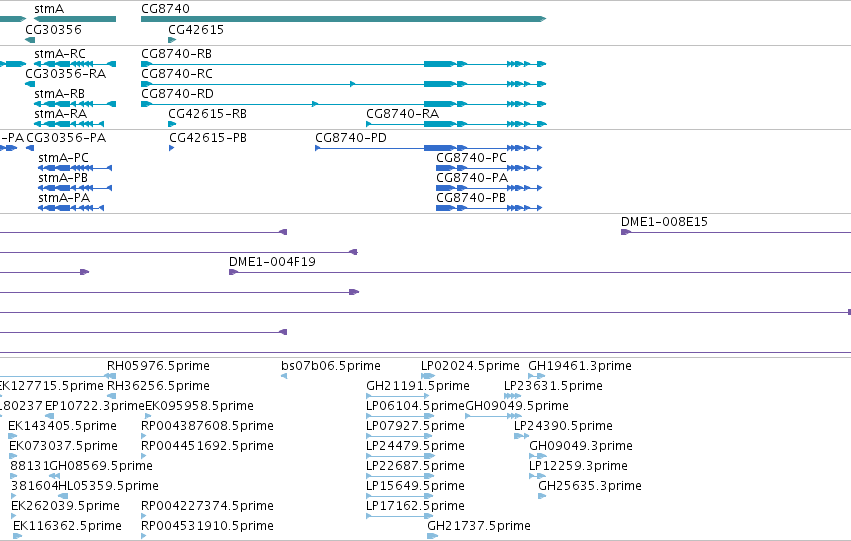Click the stmA gene label
Screen dimensions: 851x541
point(49,9)
